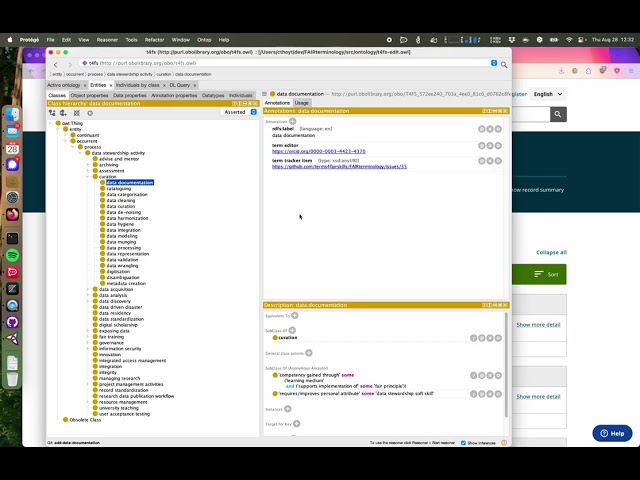
Task: Toggle the Show Inferences checkbox
Action: tap(462, 442)
